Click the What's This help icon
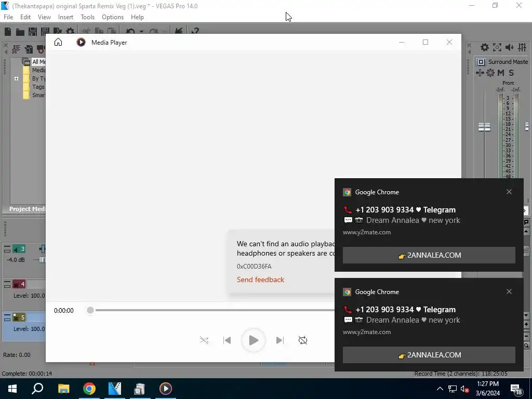532x399 pixels. tap(195, 31)
